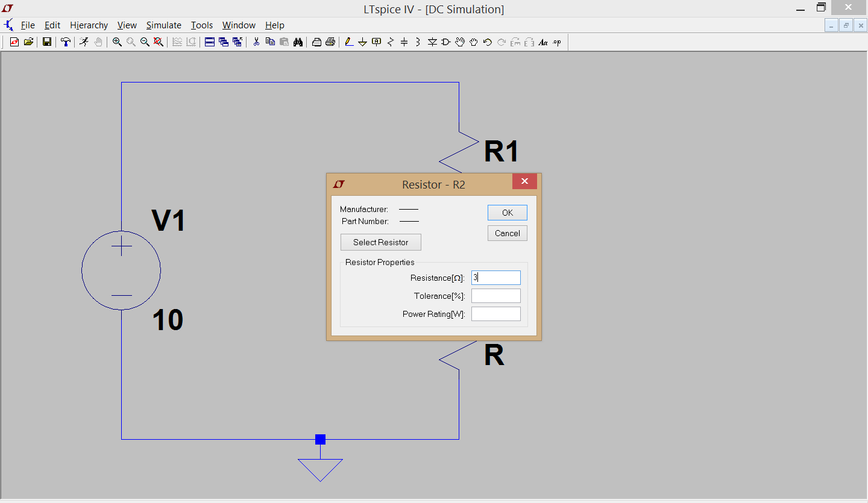Open the Tools menu
Screen dimensions: 868x503
202,25
